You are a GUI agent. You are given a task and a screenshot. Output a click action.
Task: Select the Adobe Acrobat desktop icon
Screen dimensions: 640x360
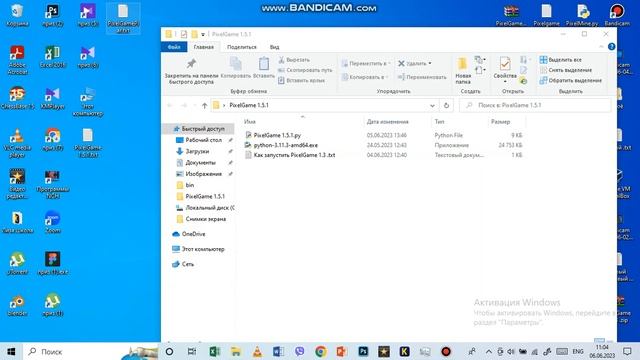coord(17,60)
